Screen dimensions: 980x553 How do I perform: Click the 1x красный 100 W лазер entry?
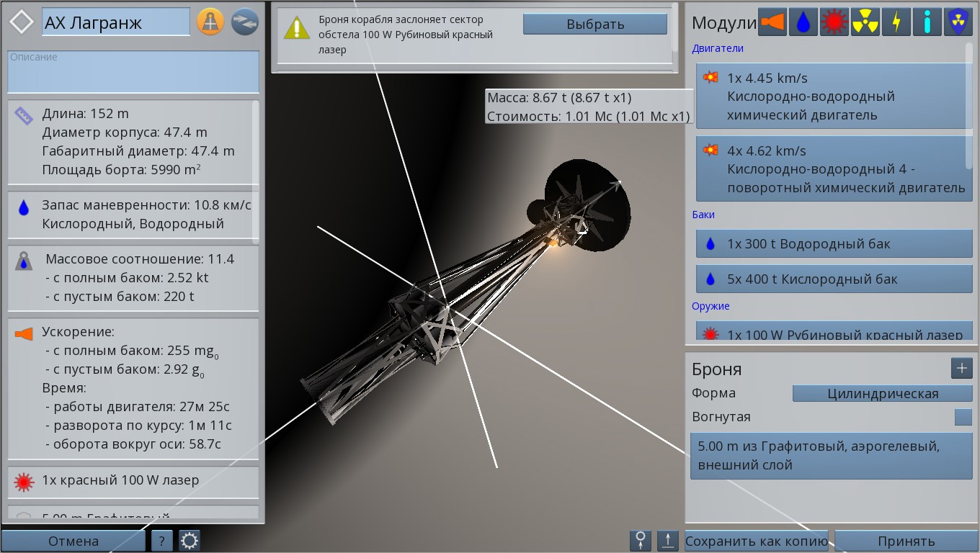click(133, 482)
